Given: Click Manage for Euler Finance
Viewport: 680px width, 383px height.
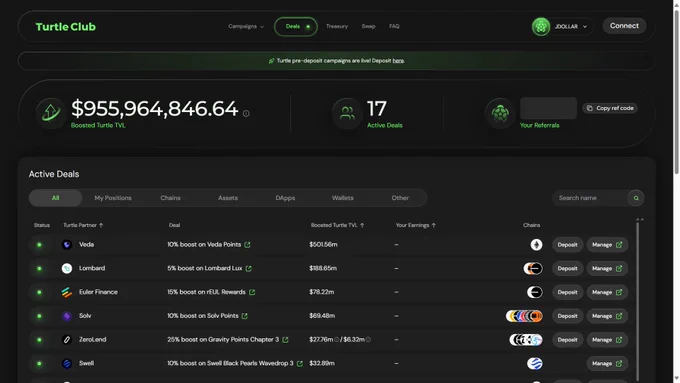Looking at the screenshot, I should click(607, 292).
